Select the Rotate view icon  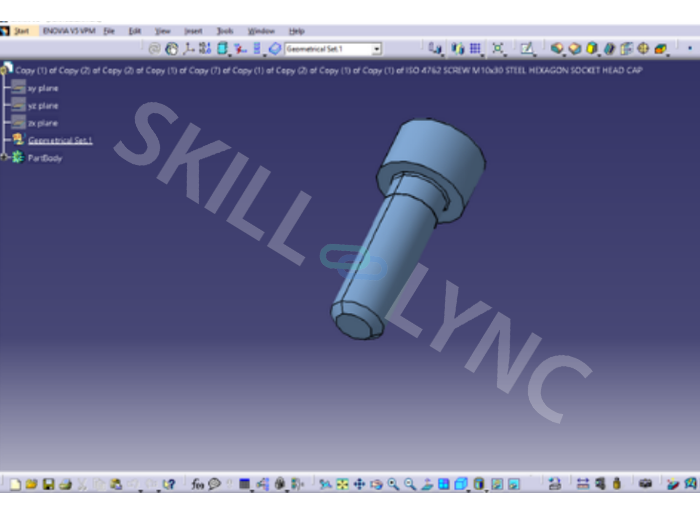[x=376, y=484]
